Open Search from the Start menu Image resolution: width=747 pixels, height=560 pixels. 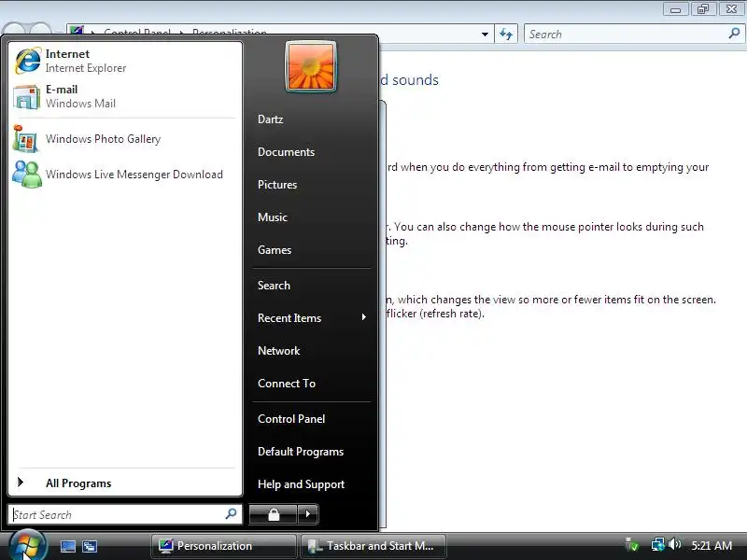[x=311, y=286]
